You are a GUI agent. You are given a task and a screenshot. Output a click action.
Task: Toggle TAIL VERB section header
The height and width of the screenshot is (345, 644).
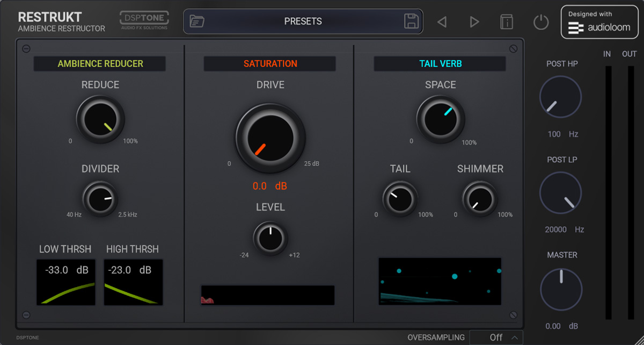pyautogui.click(x=440, y=63)
